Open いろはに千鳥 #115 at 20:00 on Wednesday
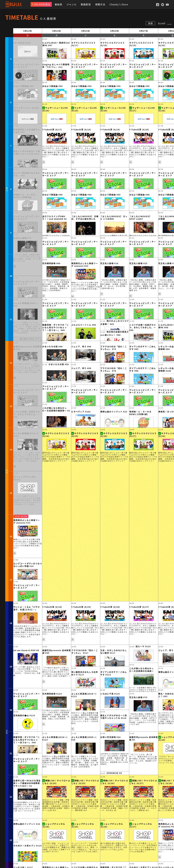This screenshot has height=868, width=174. [x=115, y=699]
